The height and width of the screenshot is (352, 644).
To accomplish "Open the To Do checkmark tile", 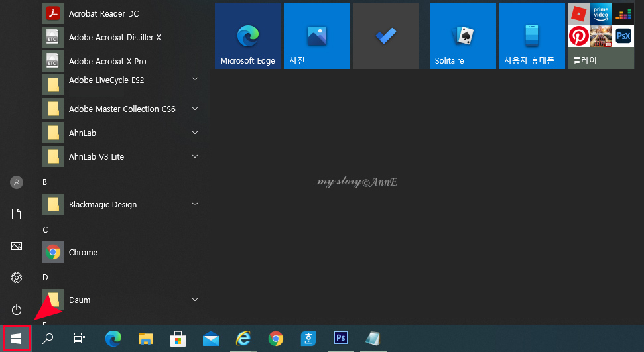I will point(385,36).
